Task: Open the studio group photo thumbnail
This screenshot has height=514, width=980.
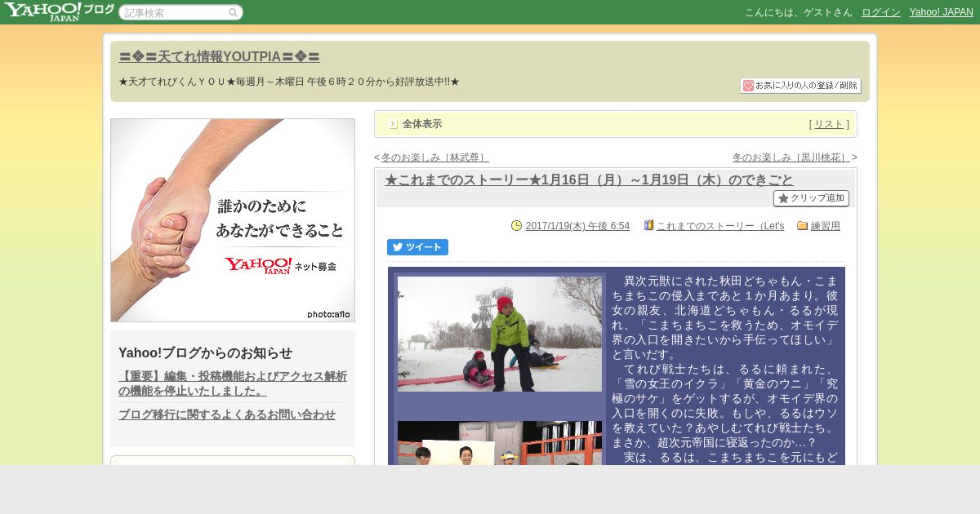Action: 500,443
